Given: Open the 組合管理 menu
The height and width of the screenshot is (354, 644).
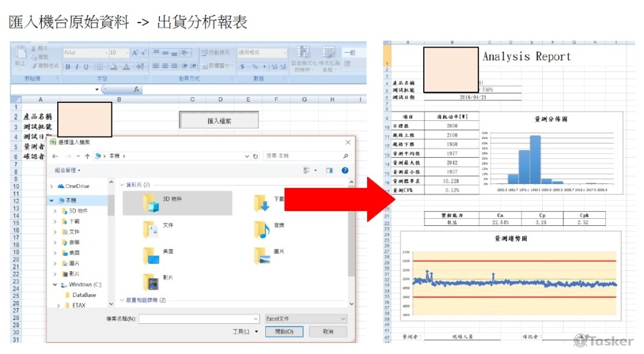Looking at the screenshot, I should click(x=68, y=170).
